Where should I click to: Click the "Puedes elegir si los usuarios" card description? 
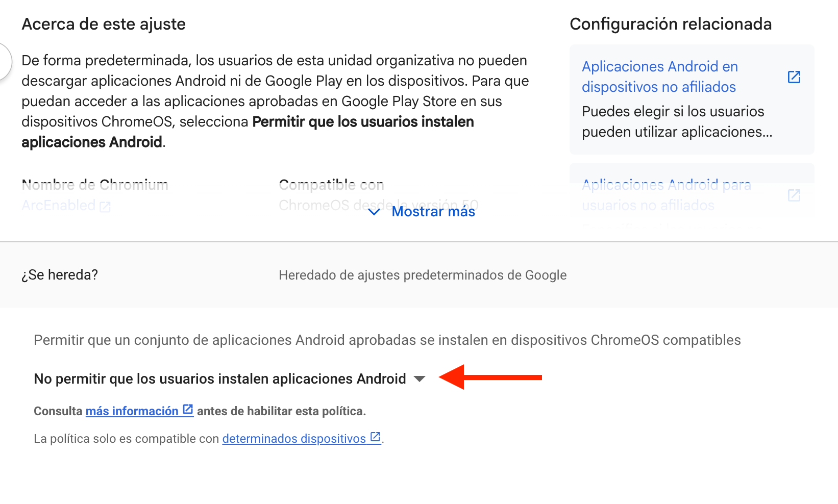[677, 121]
